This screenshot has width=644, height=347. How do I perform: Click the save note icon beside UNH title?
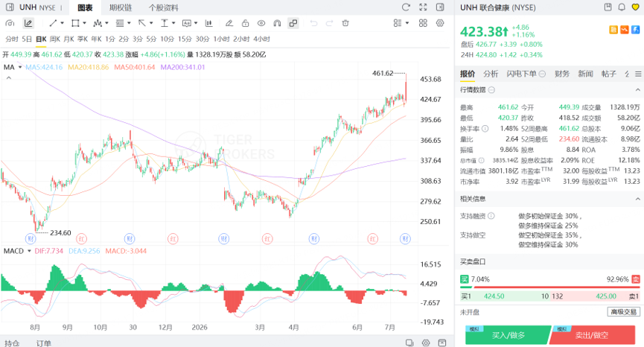click(x=608, y=7)
